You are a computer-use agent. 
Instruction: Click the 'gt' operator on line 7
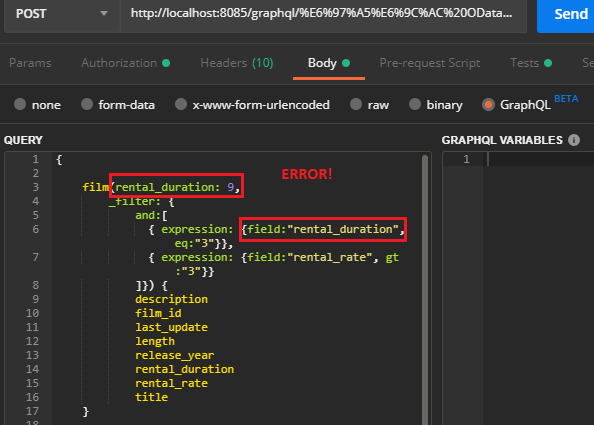pyautogui.click(x=392, y=258)
